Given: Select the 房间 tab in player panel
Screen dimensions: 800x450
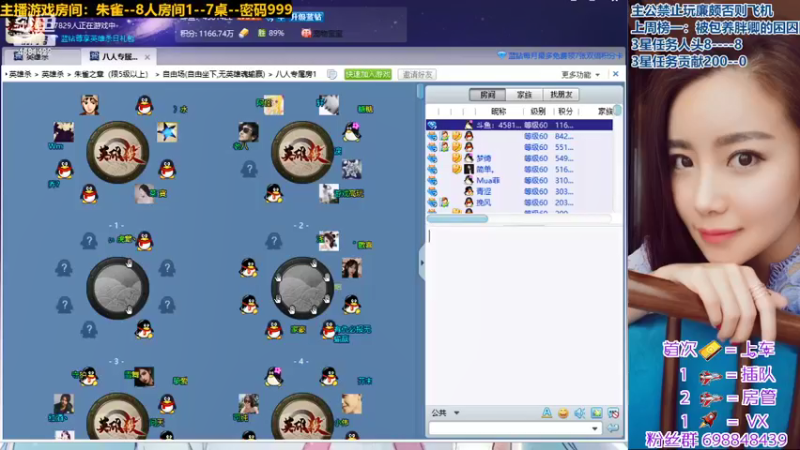Looking at the screenshot, I should 487,94.
